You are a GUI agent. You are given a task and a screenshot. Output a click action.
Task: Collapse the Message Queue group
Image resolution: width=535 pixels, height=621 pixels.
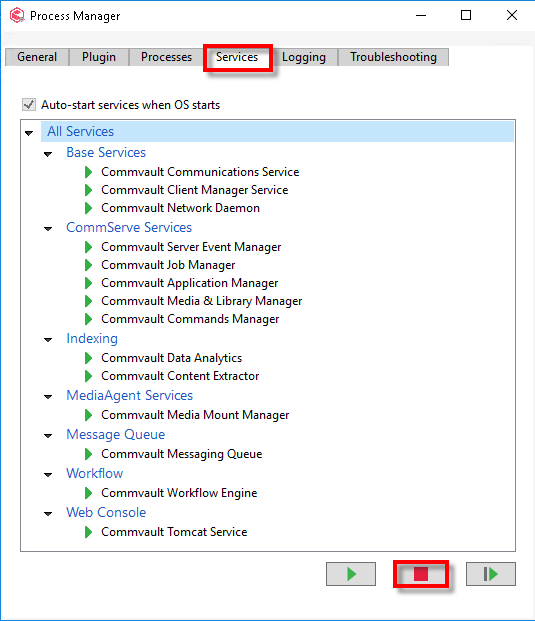pos(48,436)
